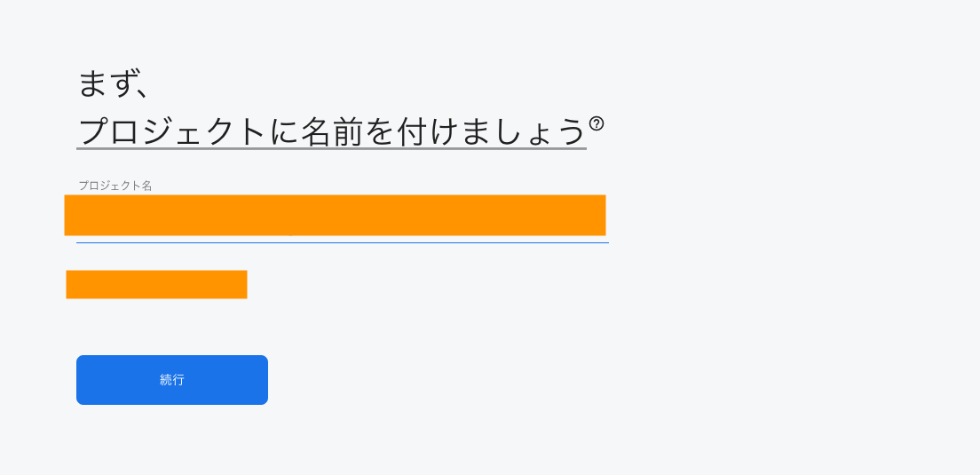Open the help icon beside the heading

click(x=597, y=123)
